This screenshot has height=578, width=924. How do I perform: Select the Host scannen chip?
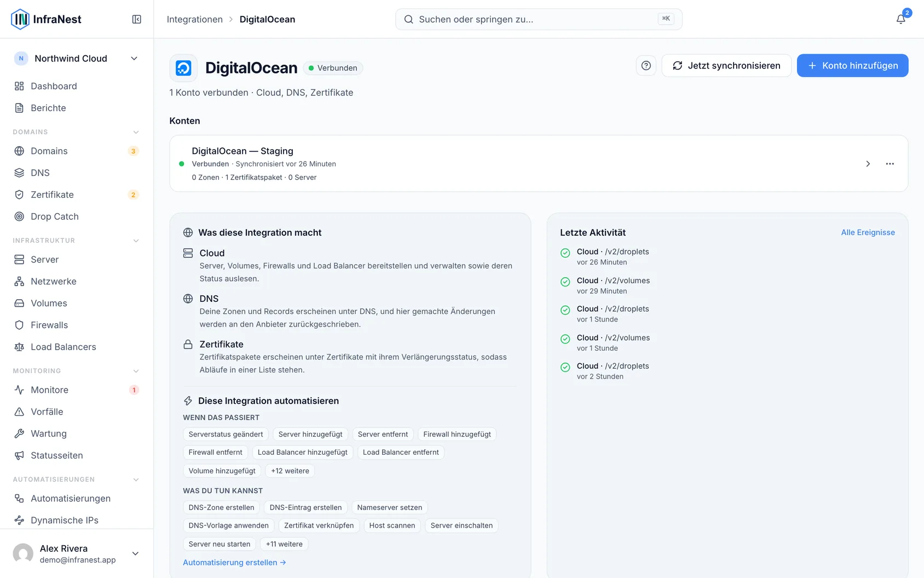pos(392,525)
